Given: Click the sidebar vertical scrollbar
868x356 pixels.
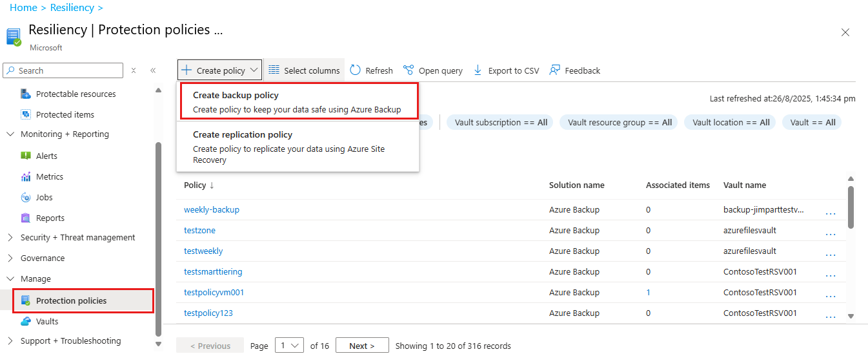Looking at the screenshot, I should tap(158, 239).
